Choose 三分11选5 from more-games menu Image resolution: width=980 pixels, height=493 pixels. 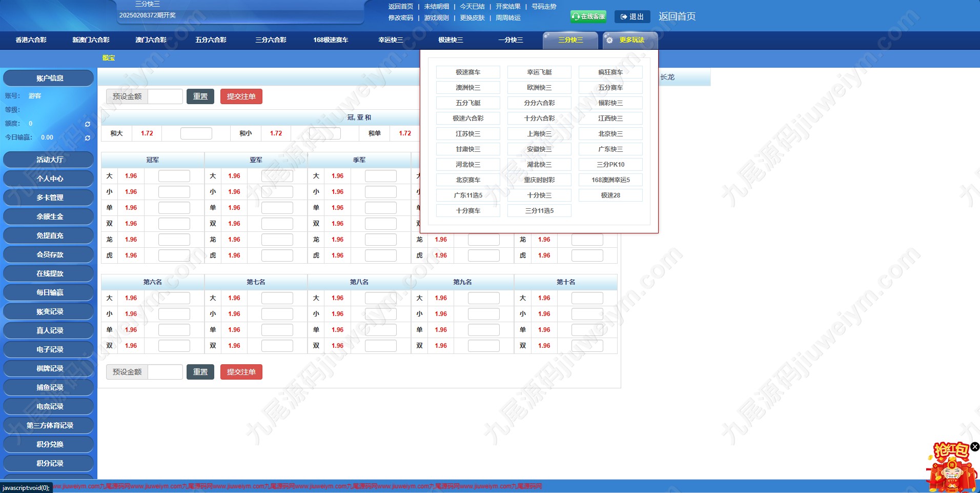(x=539, y=211)
